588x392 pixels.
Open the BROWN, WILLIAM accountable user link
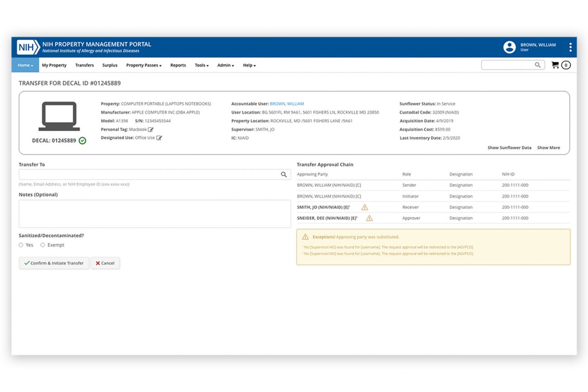pyautogui.click(x=287, y=104)
